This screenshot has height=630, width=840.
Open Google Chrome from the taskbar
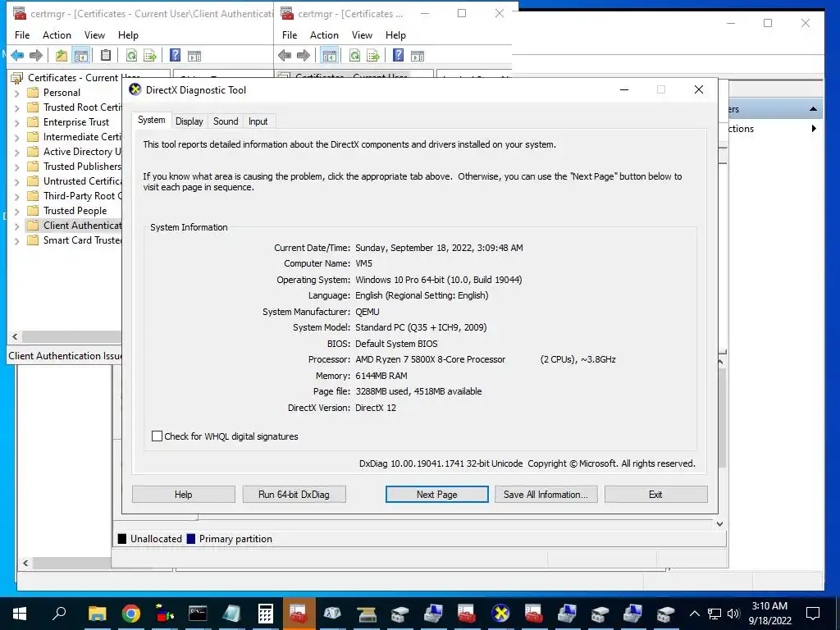[130, 614]
